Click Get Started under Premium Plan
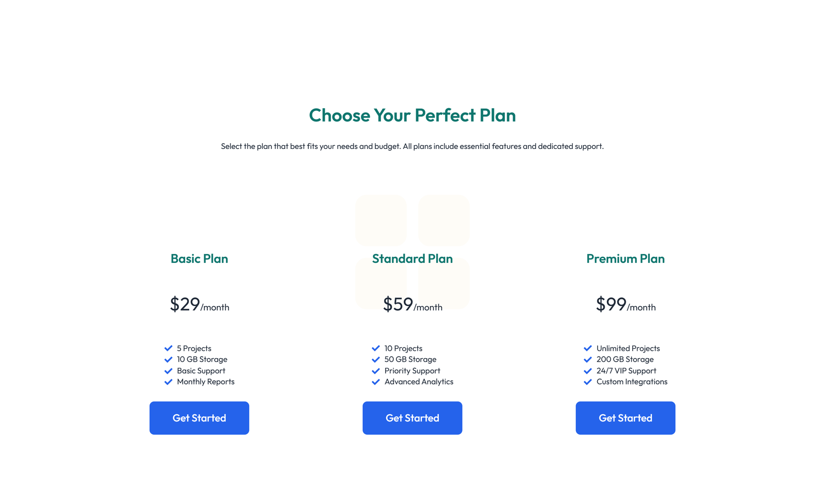The height and width of the screenshot is (504, 825). pos(625,418)
